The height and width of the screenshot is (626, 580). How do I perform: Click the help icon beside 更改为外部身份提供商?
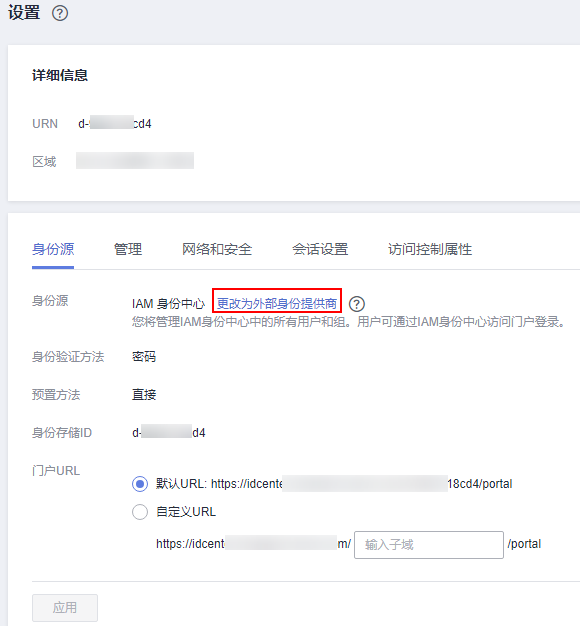[x=356, y=304]
